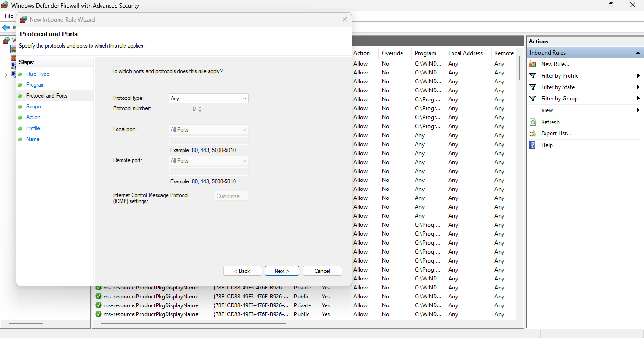
Task: Click the blue Back arrow in main toolbar
Action: (6, 27)
